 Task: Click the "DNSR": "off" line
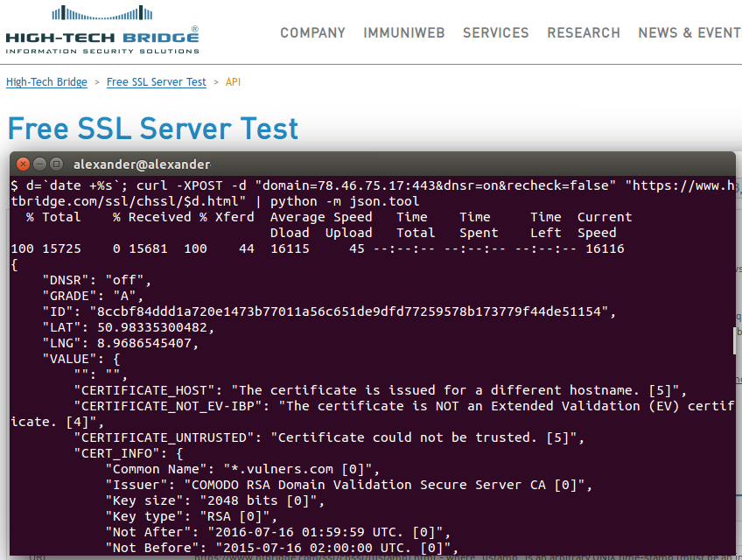tap(96, 280)
